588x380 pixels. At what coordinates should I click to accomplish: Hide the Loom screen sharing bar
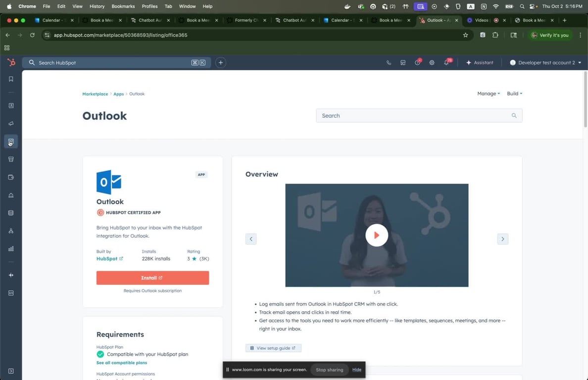[357, 370]
